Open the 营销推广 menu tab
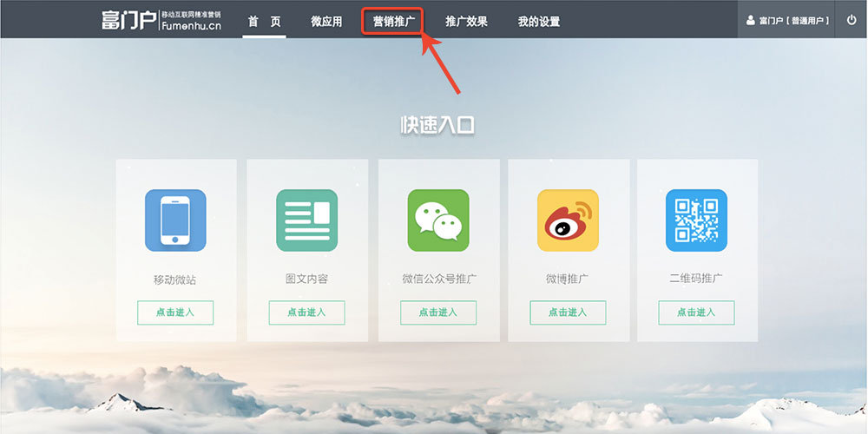The height and width of the screenshot is (434, 868). 393,22
